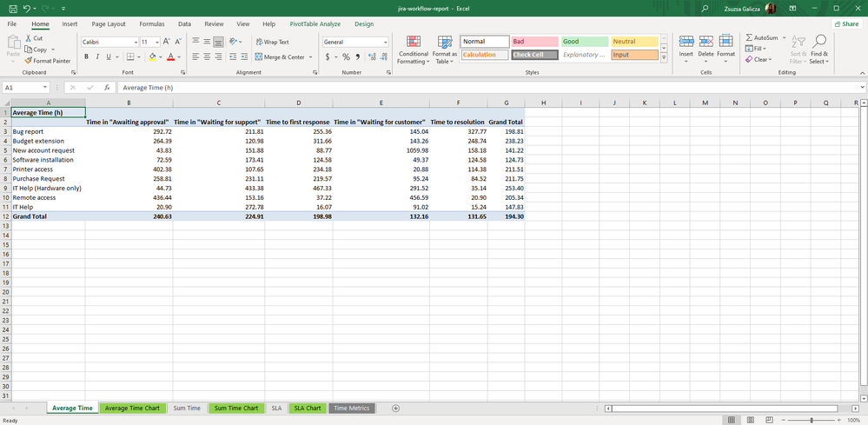The image size is (868, 425).
Task: Click the Fill Color bucket icon
Action: click(152, 57)
